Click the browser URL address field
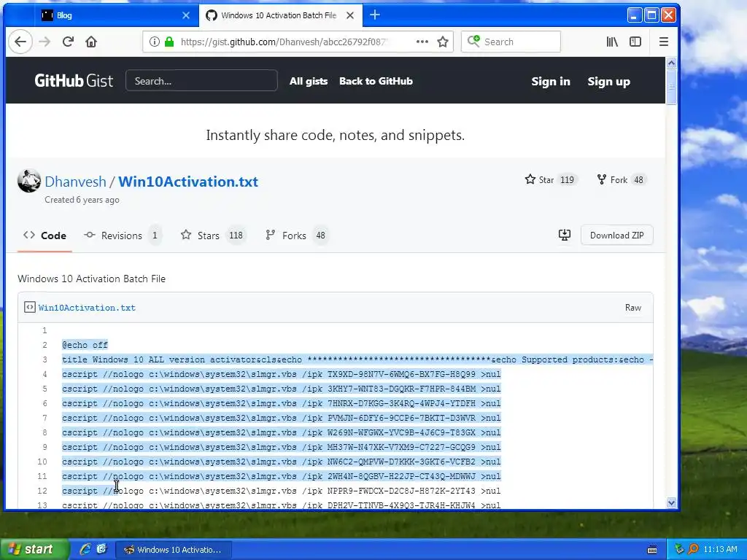Screen dimensions: 747x560 pos(284,42)
